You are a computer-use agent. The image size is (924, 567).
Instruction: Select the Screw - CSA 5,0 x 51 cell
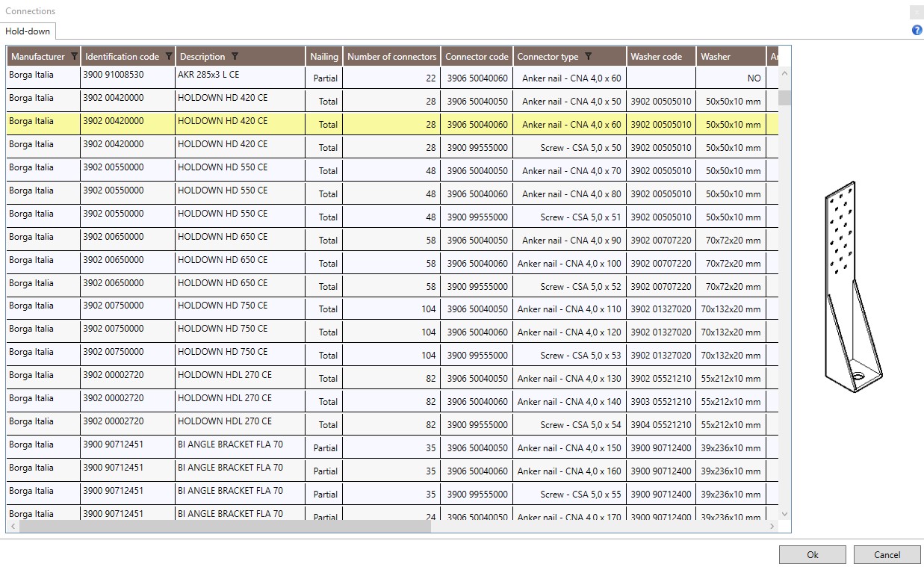(x=570, y=217)
